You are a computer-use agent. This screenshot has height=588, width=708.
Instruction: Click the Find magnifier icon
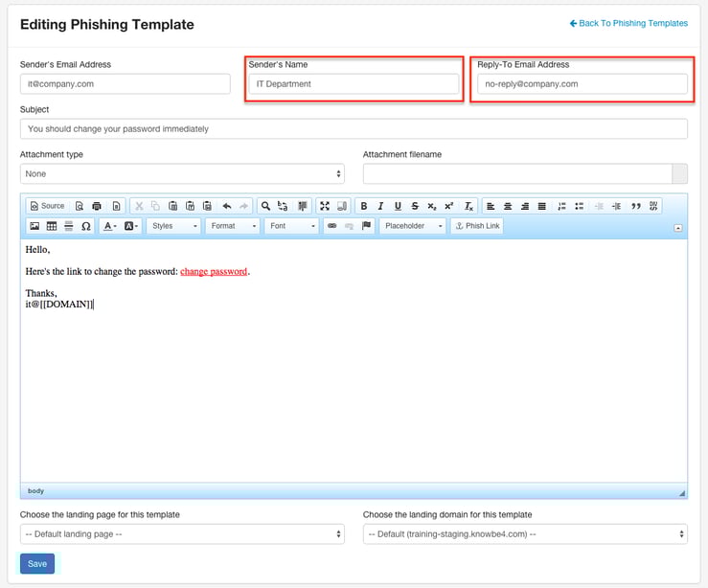[x=265, y=206]
